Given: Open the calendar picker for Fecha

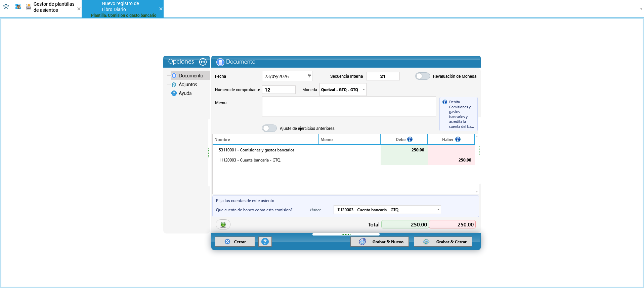Looking at the screenshot, I should pyautogui.click(x=309, y=76).
